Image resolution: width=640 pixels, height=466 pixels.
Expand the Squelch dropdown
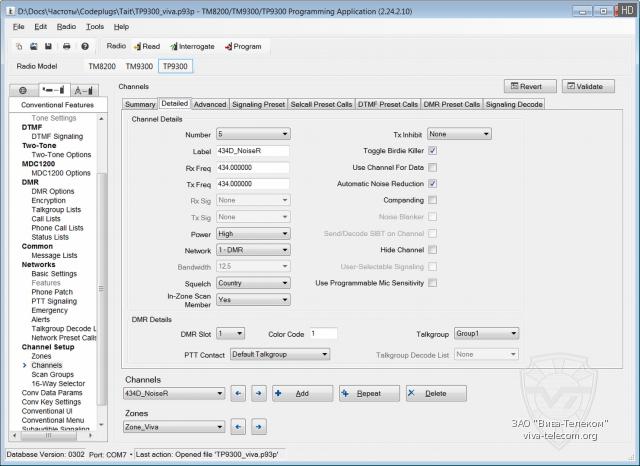[252, 282]
